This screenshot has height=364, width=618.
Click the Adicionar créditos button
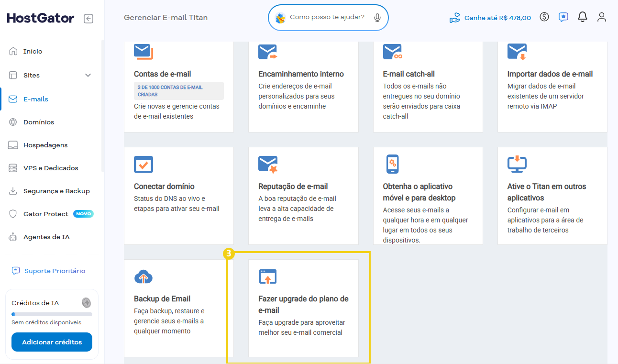coord(52,342)
